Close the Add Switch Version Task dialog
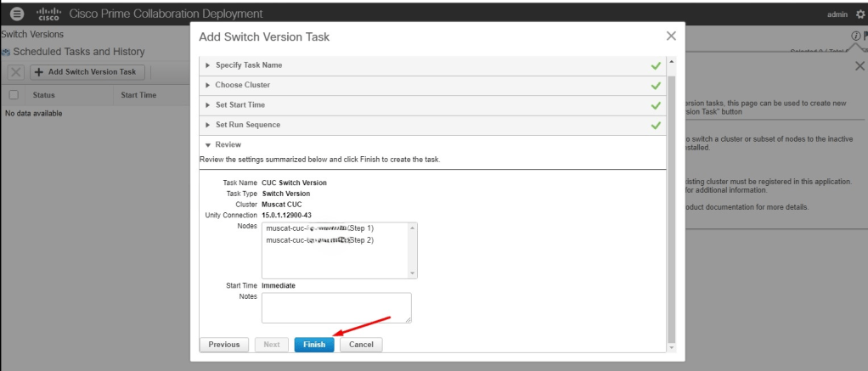 pyautogui.click(x=671, y=36)
